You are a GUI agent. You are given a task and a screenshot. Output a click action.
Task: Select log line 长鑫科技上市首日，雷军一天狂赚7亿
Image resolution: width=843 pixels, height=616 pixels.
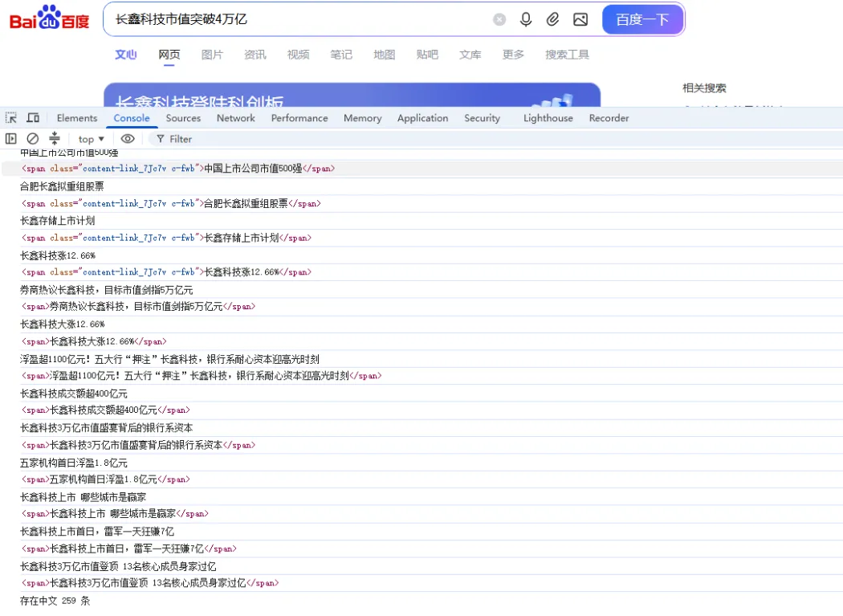tap(97, 532)
